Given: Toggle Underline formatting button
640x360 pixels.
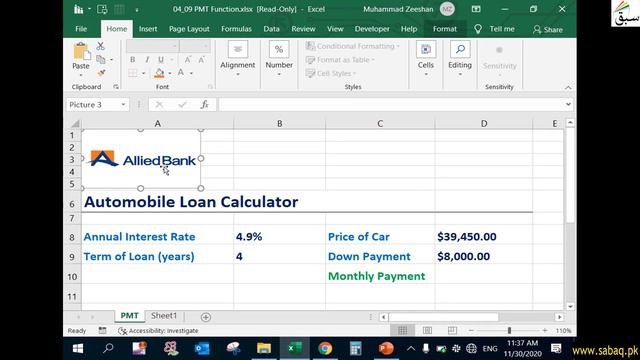Looking at the screenshot, I should click(x=161, y=60).
